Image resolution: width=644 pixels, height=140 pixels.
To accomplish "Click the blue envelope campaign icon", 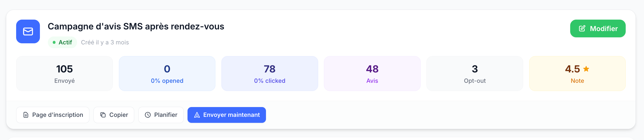I will click(28, 31).
